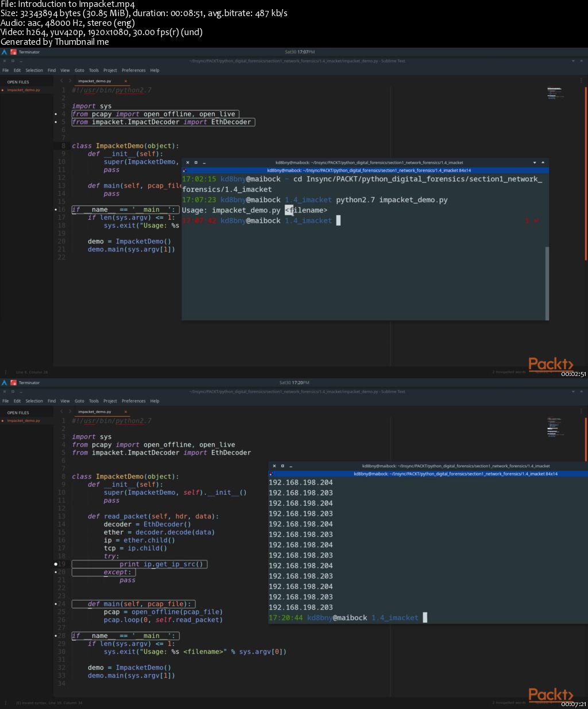The height and width of the screenshot is (709, 588).
Task: Click unsaved dot beside impacket_demo.py in upper sidebar
Action: click(3, 90)
